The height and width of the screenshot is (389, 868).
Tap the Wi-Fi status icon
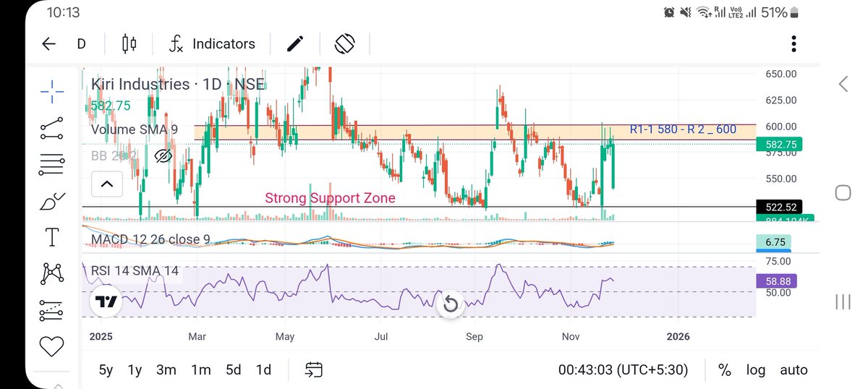[x=702, y=12]
